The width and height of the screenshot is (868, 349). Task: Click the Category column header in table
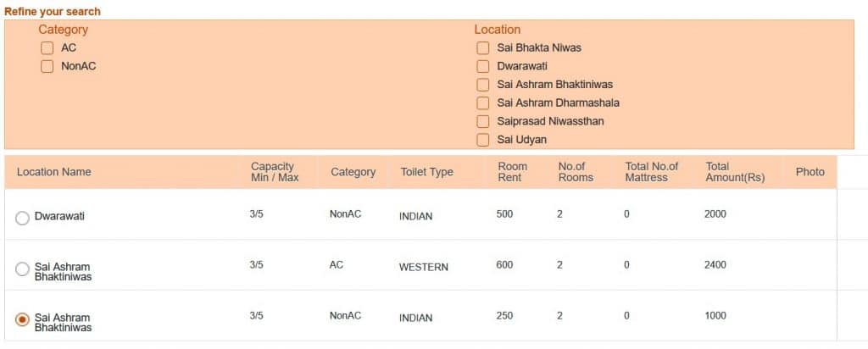tap(353, 172)
